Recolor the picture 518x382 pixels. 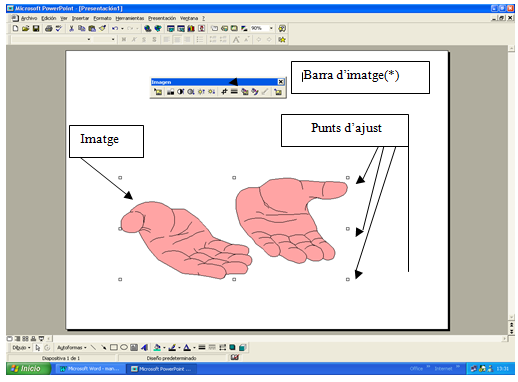[x=245, y=92]
